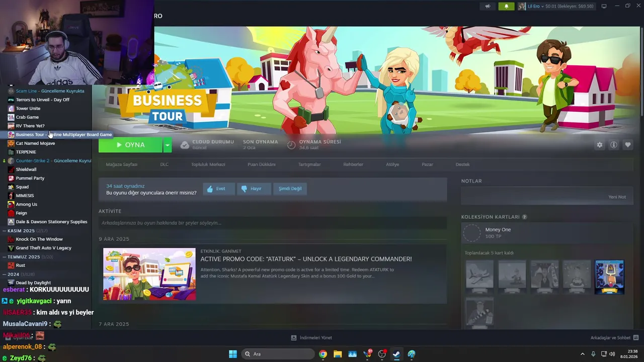Open the Destek tab
Screen dimensions: 644x362
pos(462,164)
